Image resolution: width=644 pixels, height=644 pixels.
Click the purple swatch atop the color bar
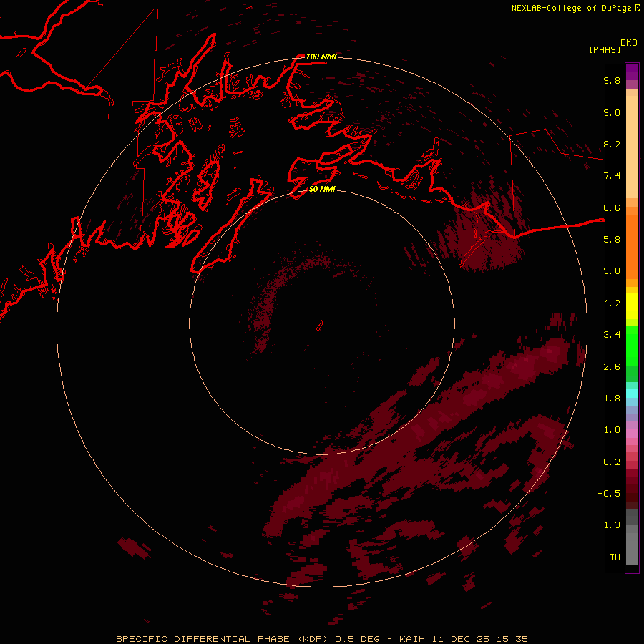(632, 72)
